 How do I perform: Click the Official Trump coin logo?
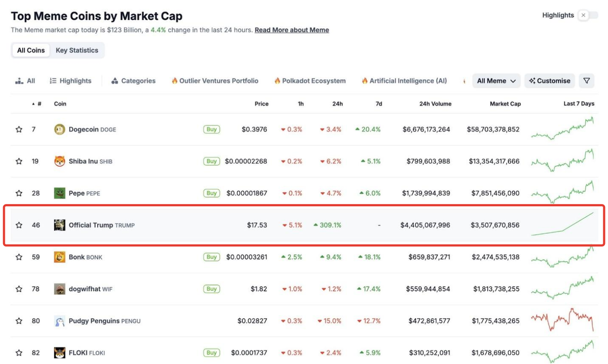[60, 225]
